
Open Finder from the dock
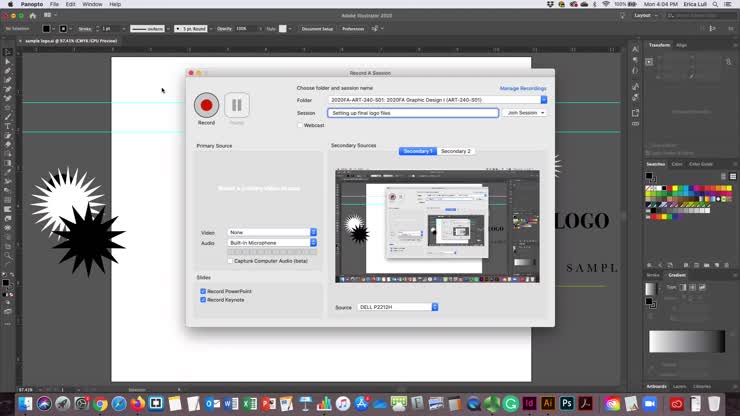coord(25,404)
